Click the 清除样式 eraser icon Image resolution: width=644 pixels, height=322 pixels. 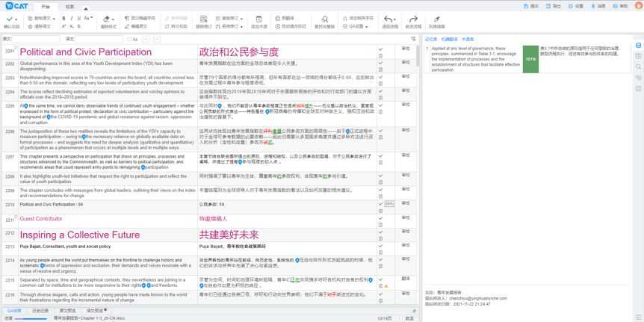pos(108,19)
